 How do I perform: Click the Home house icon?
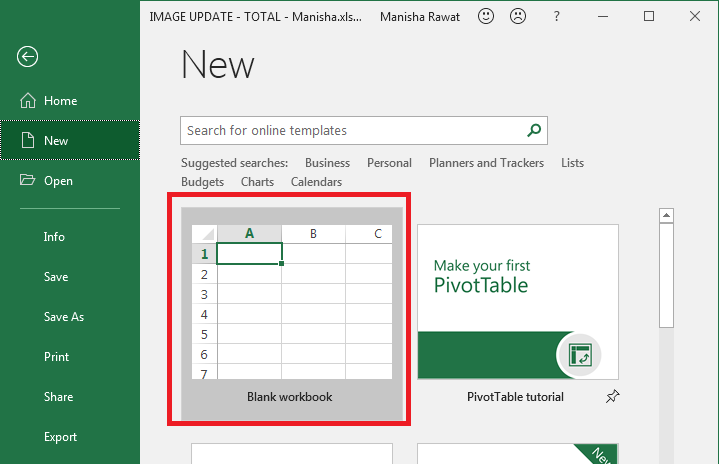pos(28,100)
